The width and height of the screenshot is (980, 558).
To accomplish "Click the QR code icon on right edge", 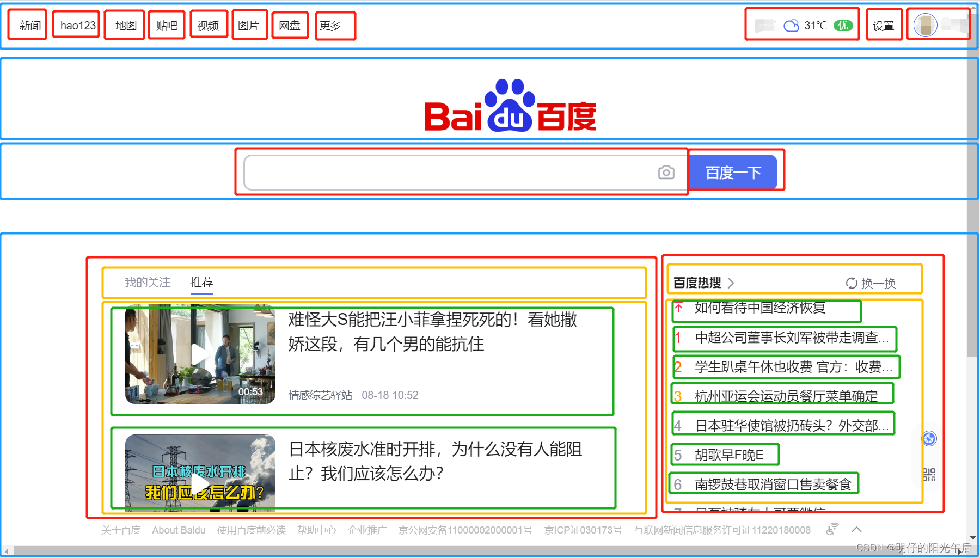I will 929,474.
